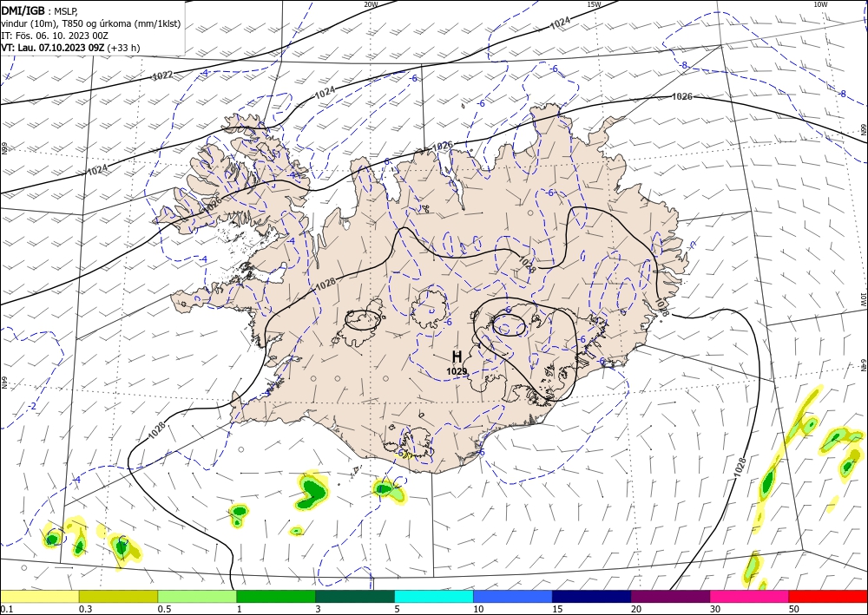Click the "64N" latitude label on left edge

click(3, 383)
